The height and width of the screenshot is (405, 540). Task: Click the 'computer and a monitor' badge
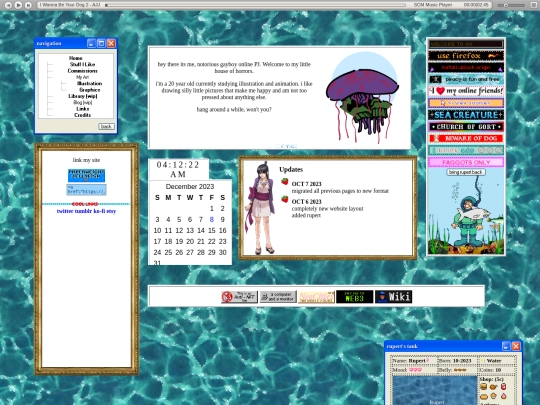[x=278, y=297]
